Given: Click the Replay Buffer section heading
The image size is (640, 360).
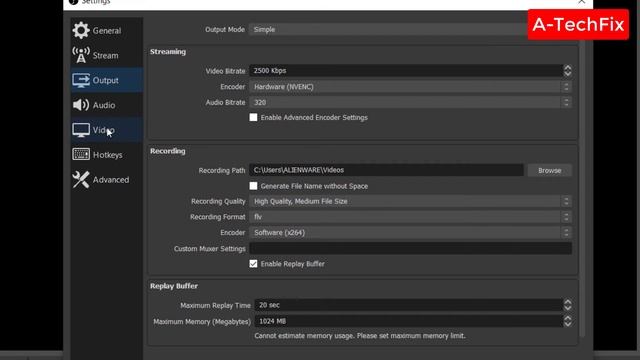Looking at the screenshot, I should [x=173, y=286].
